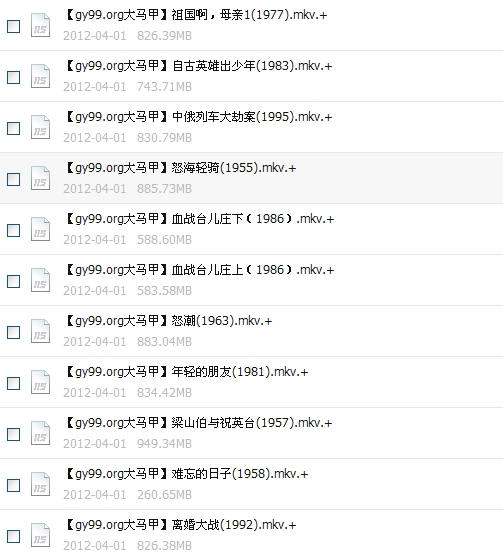Mark the checkbox for 难忘的日子(1958).mkv
Screen dimensions: 503x556
pyautogui.click(x=13, y=485)
